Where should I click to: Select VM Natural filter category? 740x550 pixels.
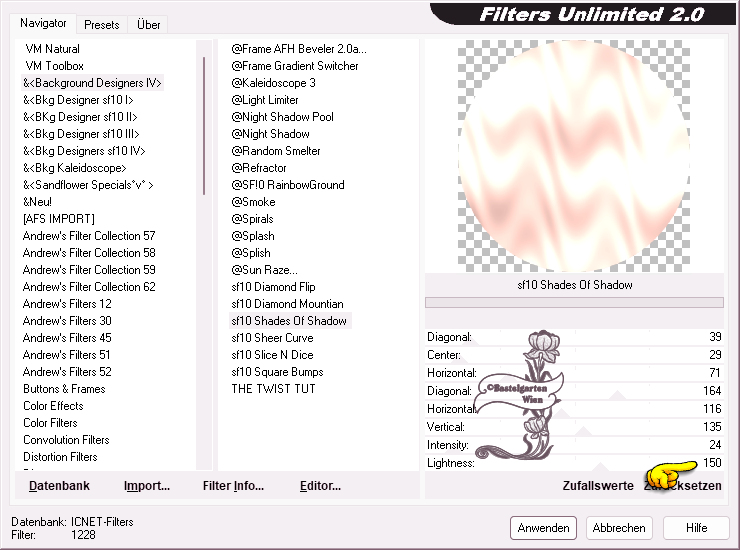click(52, 49)
